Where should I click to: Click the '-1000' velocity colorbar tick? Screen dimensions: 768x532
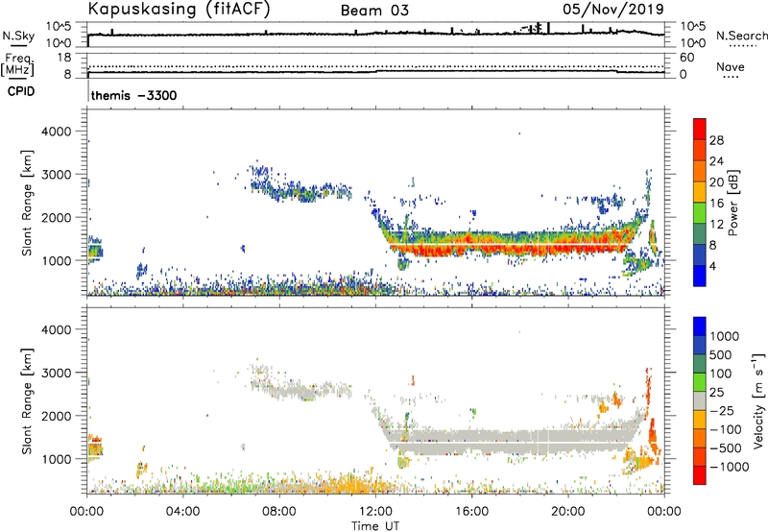point(729,467)
